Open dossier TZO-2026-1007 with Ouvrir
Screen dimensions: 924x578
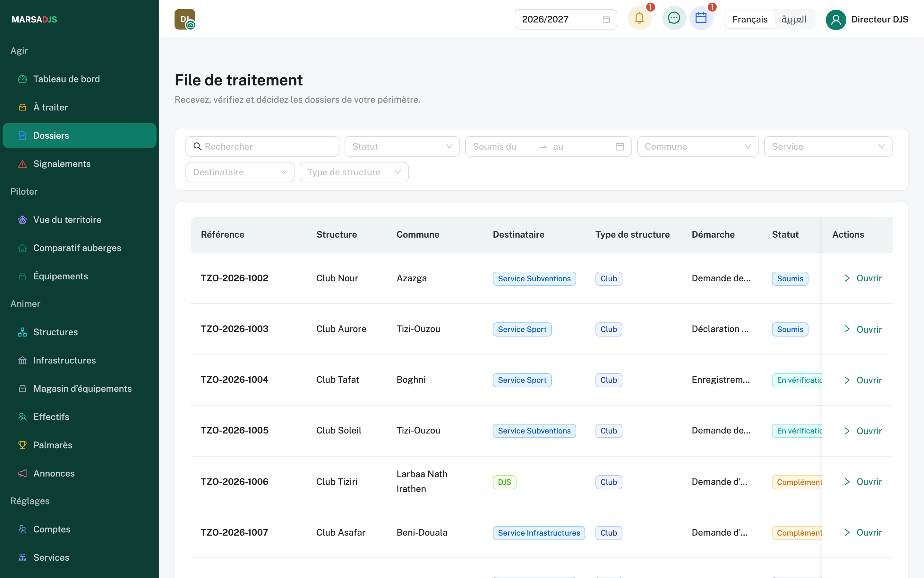tap(863, 532)
